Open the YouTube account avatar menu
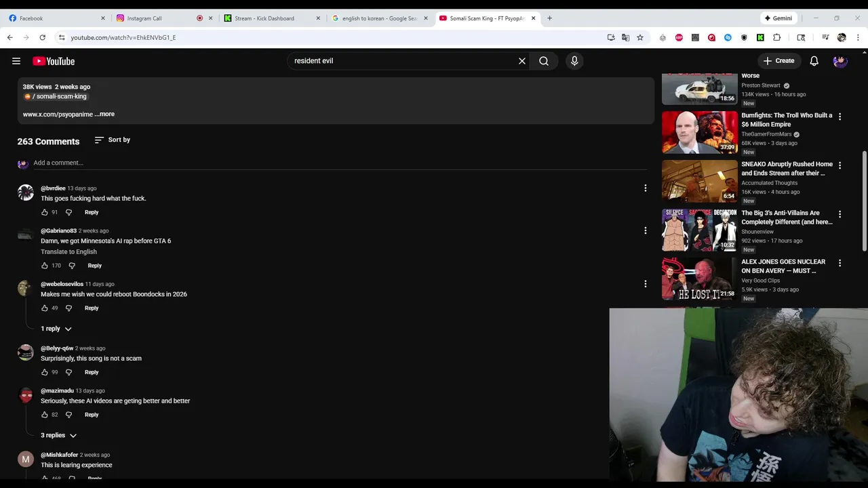Image resolution: width=868 pixels, height=488 pixels. pyautogui.click(x=840, y=61)
